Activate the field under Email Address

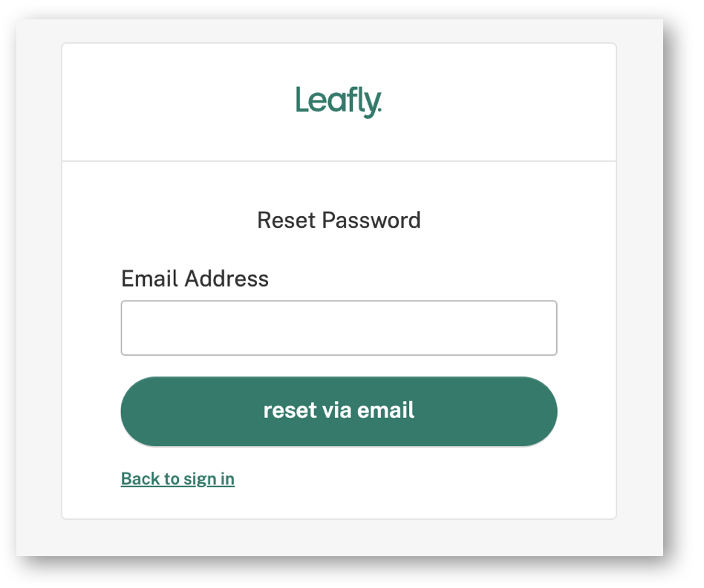[x=339, y=327]
